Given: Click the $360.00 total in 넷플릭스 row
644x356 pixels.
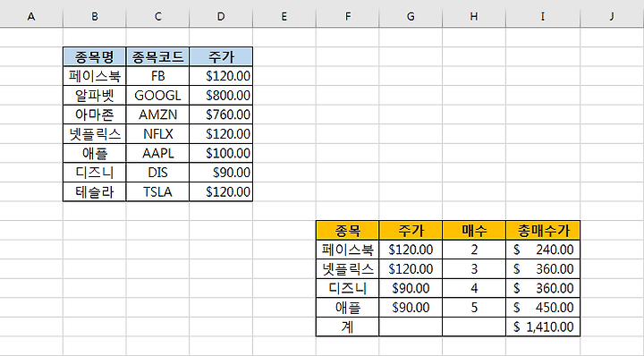Looking at the screenshot, I should tap(543, 269).
